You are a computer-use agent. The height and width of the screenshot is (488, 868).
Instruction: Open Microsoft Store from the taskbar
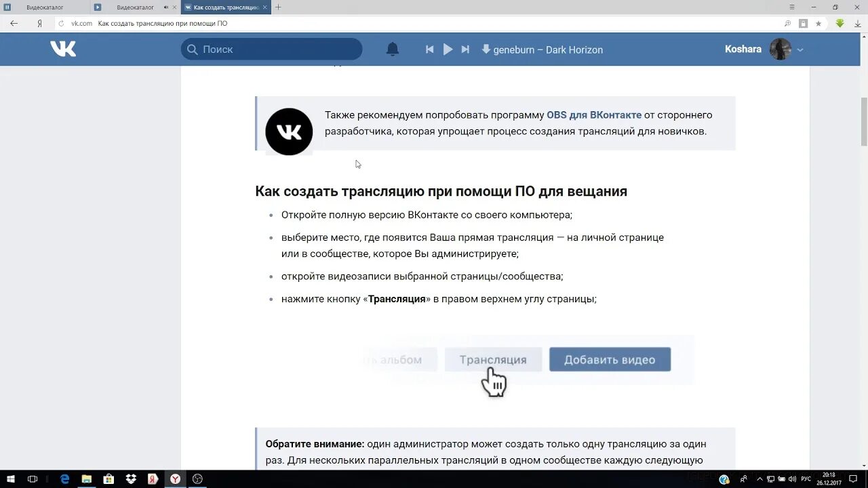pos(108,479)
